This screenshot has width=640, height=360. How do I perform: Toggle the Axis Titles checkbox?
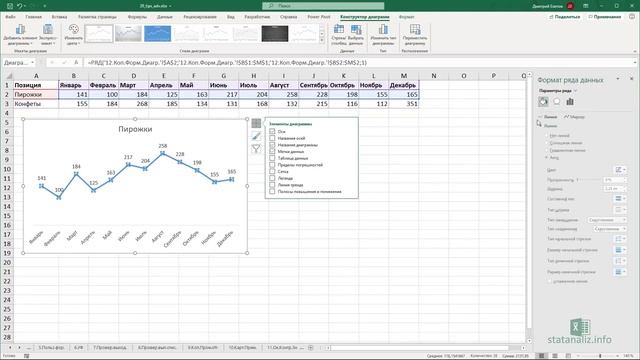(x=272, y=138)
